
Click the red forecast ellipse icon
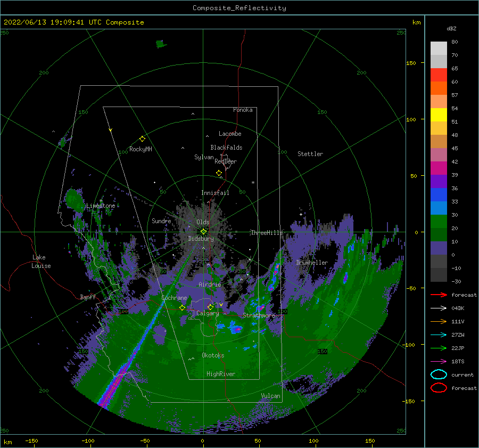439,388
